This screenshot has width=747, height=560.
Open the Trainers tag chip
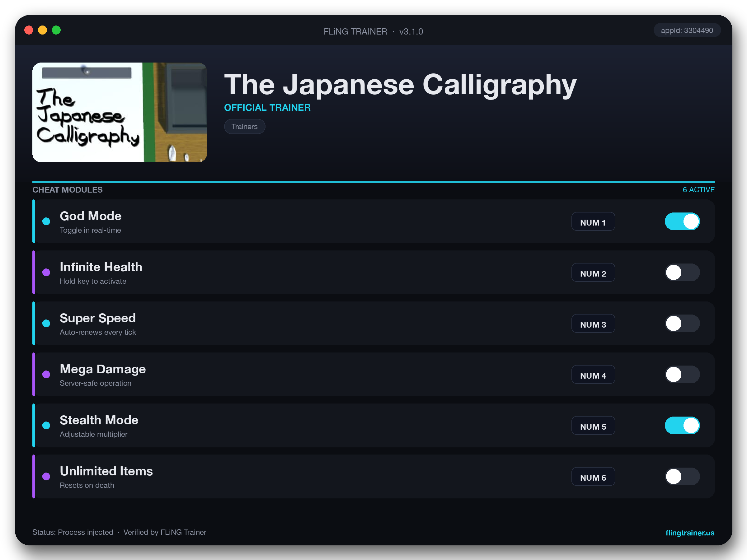tap(245, 127)
